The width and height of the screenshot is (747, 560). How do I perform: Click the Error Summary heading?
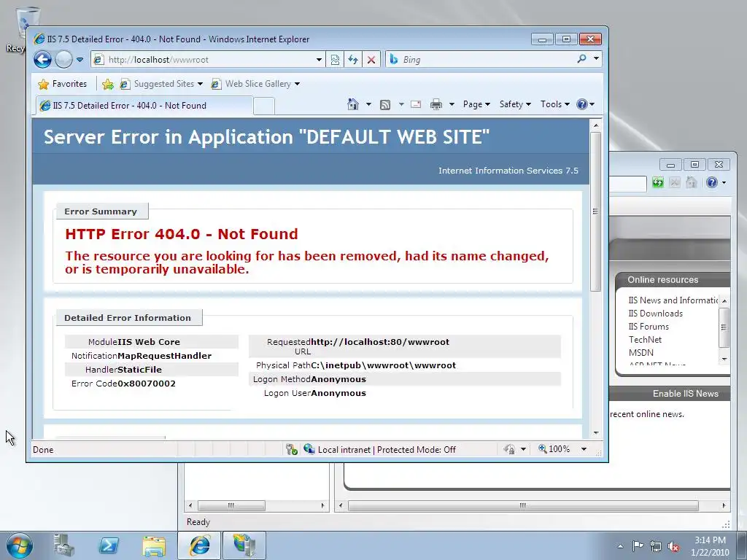click(x=101, y=211)
